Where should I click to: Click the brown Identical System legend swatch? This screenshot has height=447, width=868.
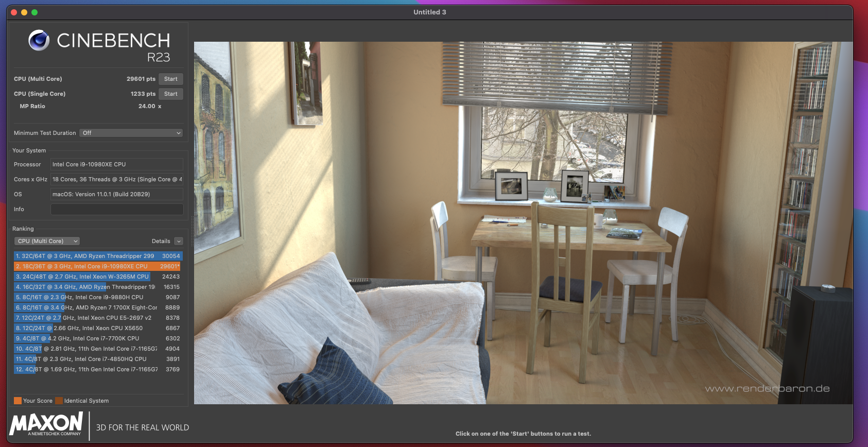click(59, 401)
